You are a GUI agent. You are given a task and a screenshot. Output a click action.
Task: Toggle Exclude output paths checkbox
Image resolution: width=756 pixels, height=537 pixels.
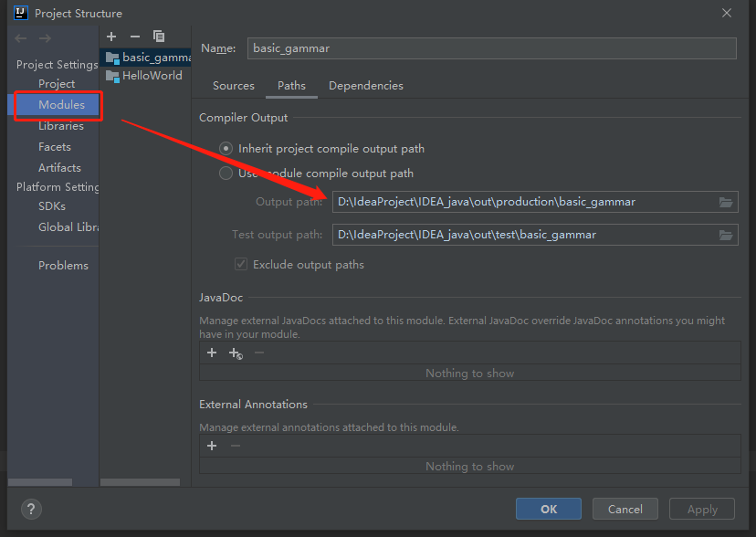coord(241,264)
